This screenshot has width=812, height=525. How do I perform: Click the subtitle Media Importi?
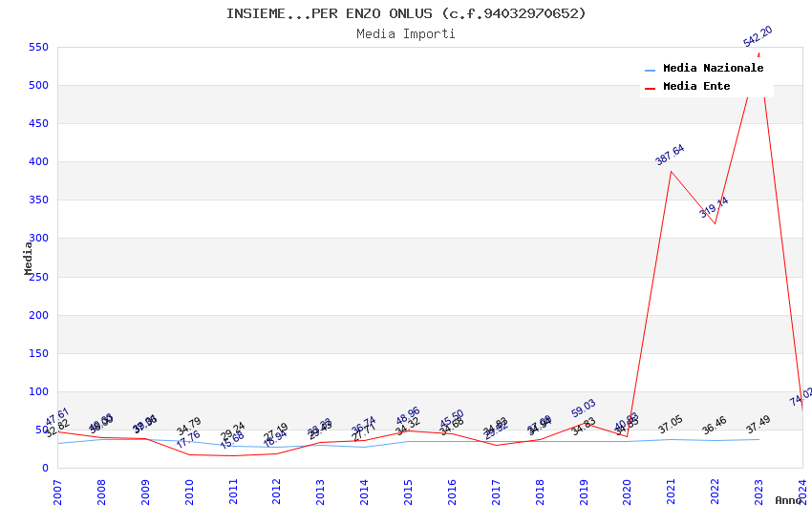click(406, 34)
